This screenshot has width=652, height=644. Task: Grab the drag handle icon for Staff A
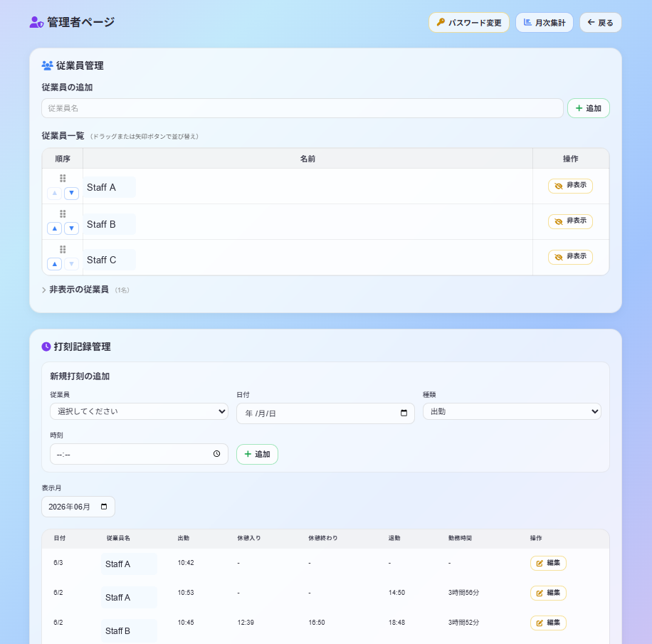[x=63, y=179]
